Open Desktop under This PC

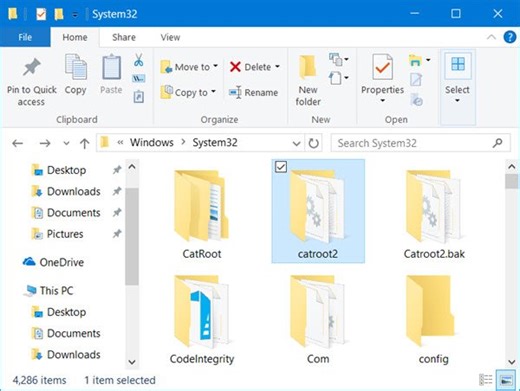coord(59,312)
